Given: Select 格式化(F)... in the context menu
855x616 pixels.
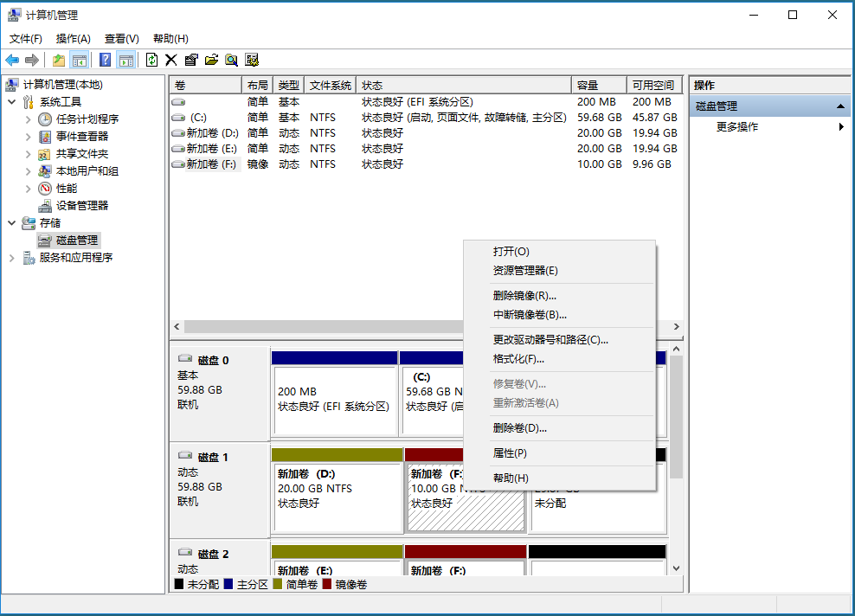Looking at the screenshot, I should point(518,359).
